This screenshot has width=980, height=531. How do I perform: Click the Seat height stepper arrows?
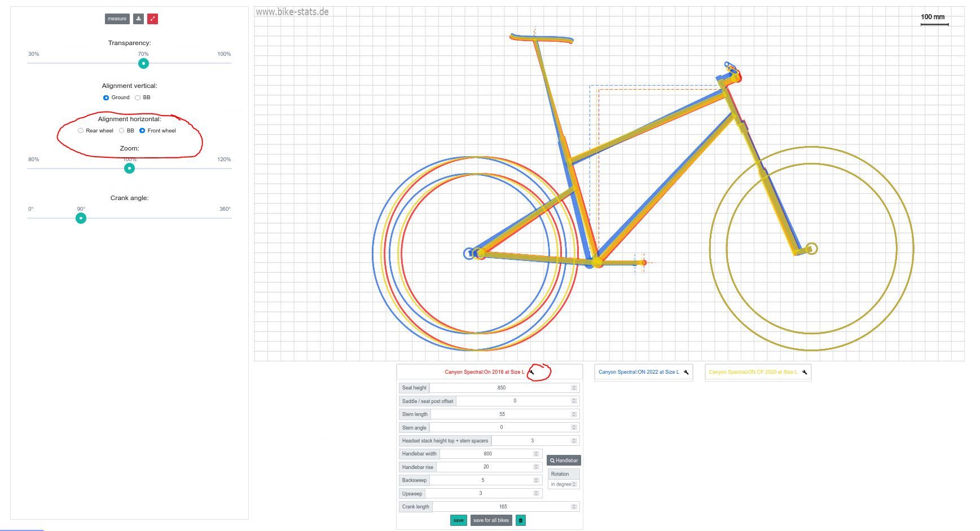coord(574,388)
